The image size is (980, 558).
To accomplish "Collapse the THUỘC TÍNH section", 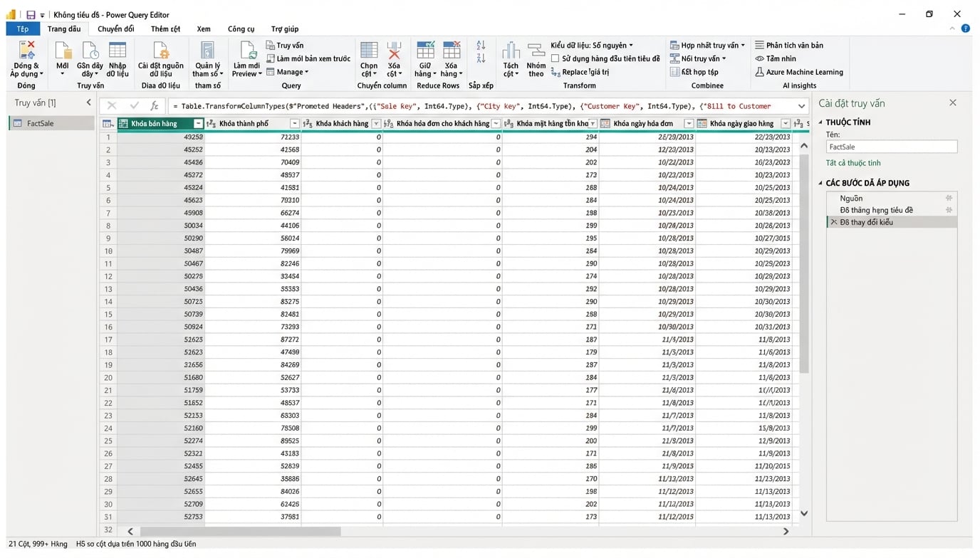I will point(820,122).
